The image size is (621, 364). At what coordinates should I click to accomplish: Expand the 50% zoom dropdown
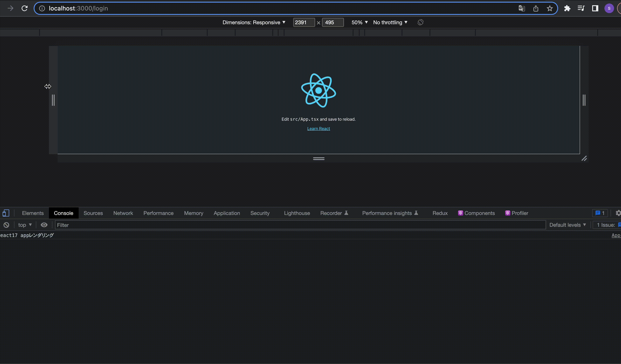pos(360,22)
